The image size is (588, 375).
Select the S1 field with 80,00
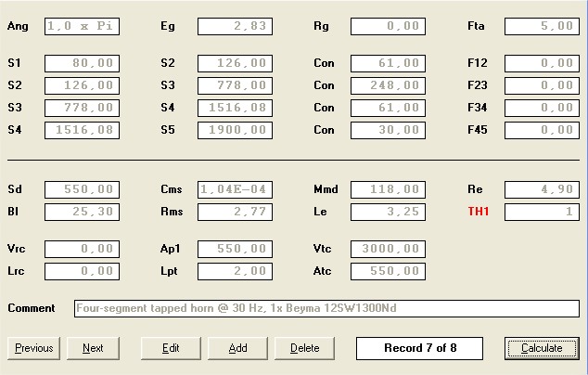82,63
